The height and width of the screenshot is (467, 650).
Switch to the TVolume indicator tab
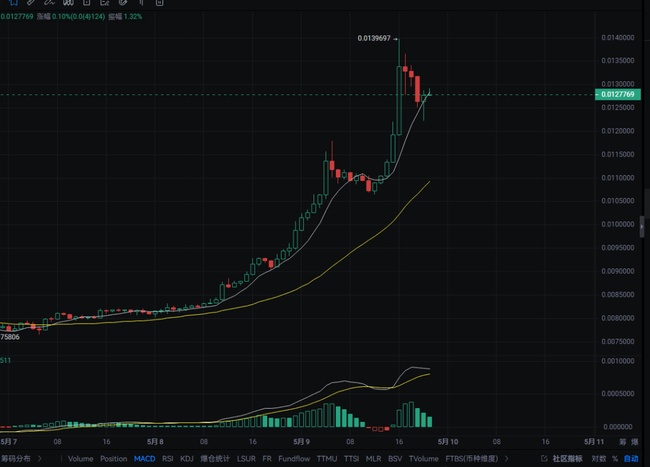[x=423, y=459]
